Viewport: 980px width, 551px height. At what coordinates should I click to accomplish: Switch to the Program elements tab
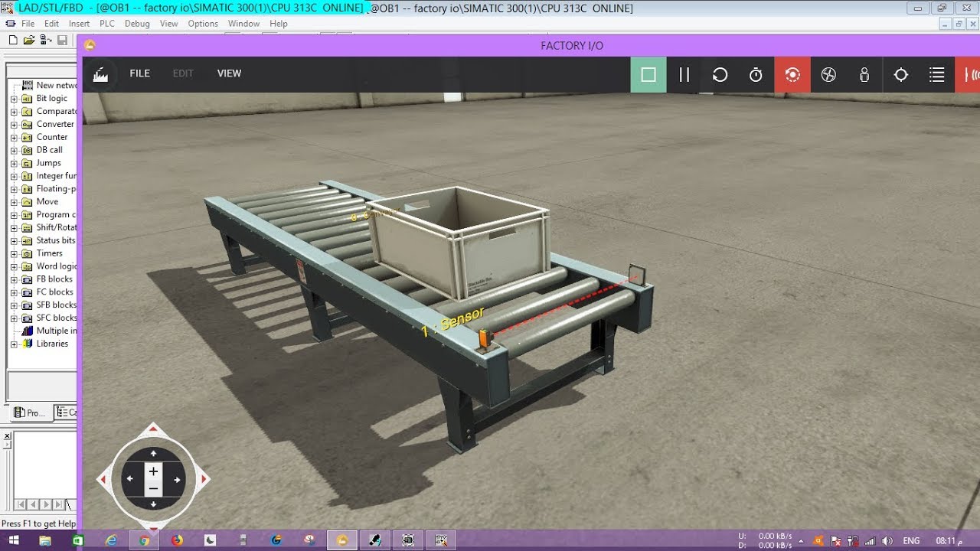point(29,412)
